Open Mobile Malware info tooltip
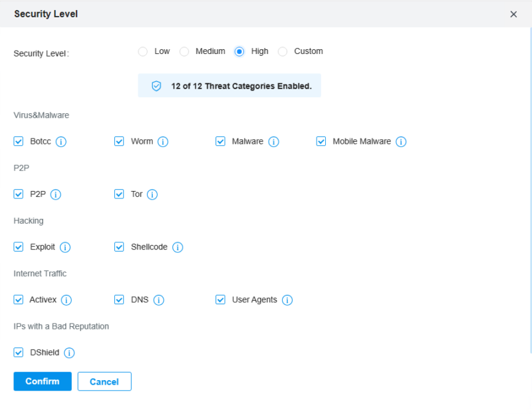 (x=401, y=141)
